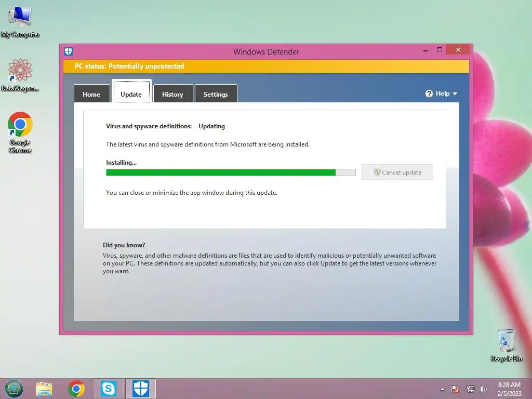Open the volume speaker tray icon

tap(483, 389)
